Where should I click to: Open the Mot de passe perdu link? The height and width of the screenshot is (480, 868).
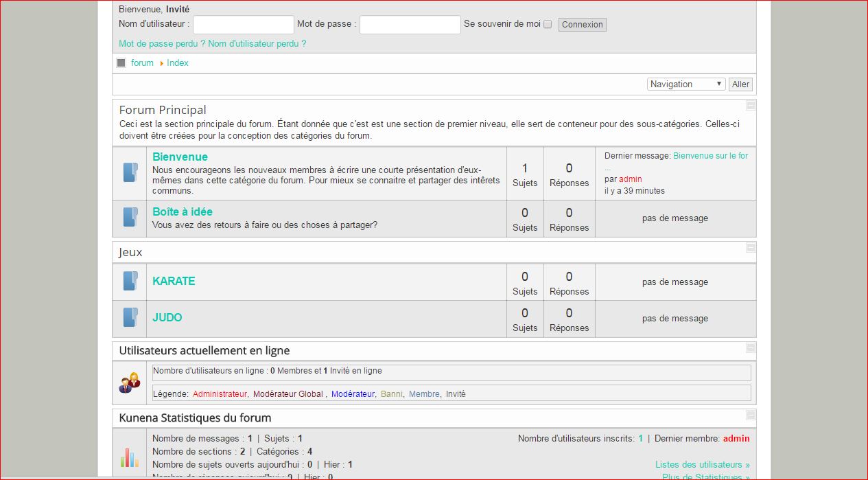coord(162,43)
